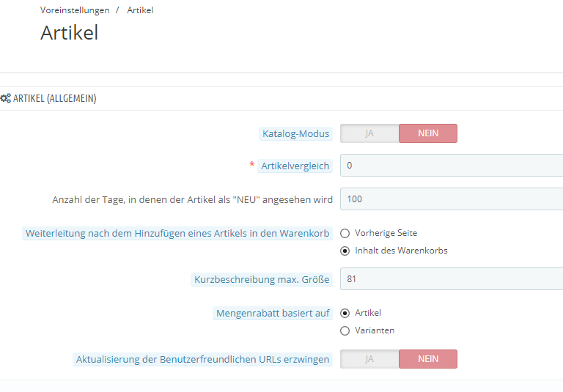The height and width of the screenshot is (392, 563).
Task: Set Katalog-Modus to NEIN
Action: tap(428, 133)
